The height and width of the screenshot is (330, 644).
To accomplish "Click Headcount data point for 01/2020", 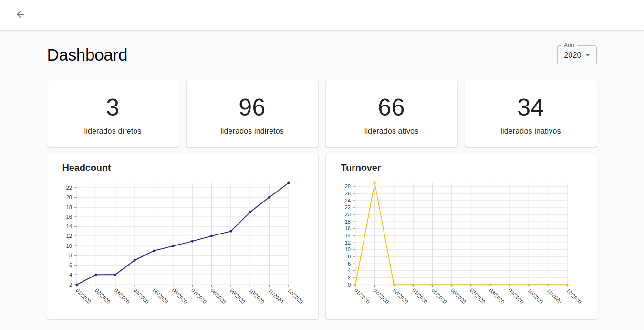I will [77, 285].
